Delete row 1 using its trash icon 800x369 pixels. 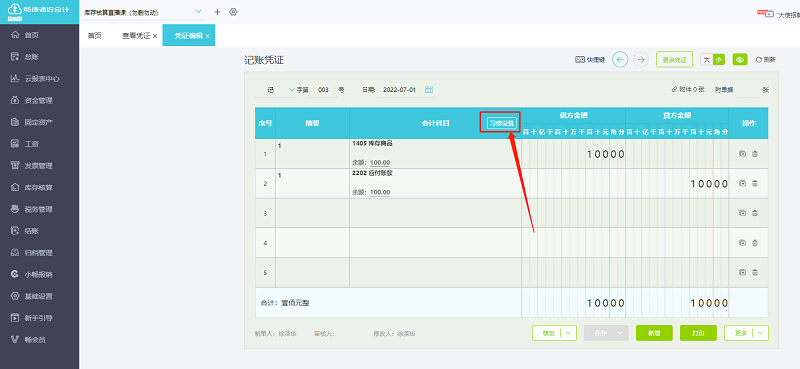pyautogui.click(x=755, y=154)
